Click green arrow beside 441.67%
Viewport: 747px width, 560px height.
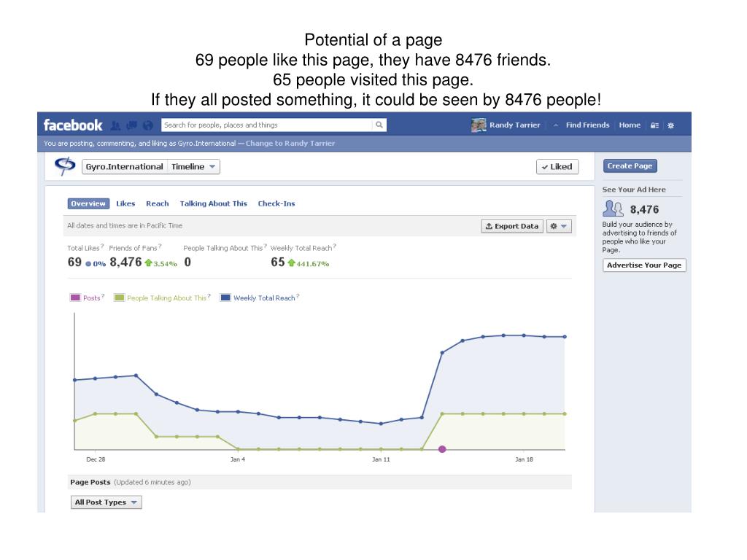point(291,262)
